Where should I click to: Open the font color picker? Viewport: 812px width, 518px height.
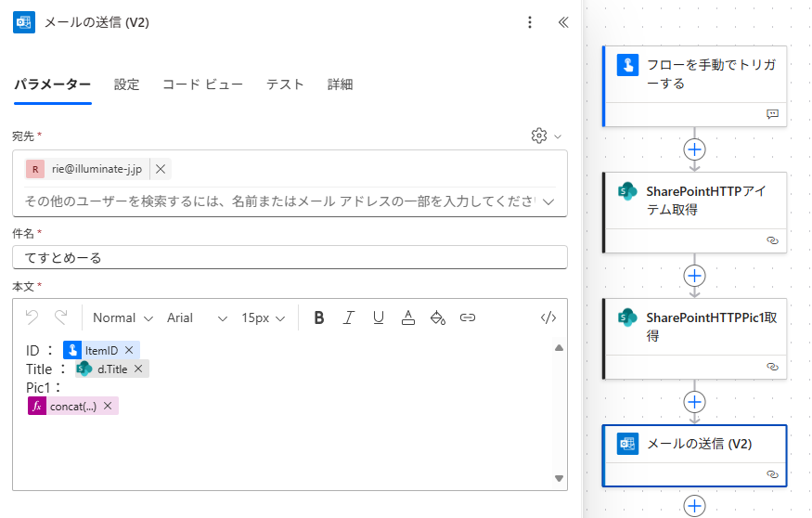point(408,317)
